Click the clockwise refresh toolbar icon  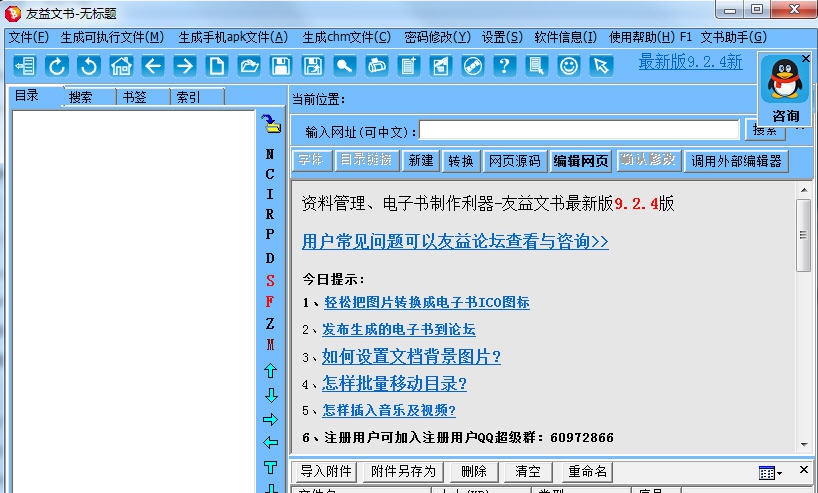tap(57, 66)
